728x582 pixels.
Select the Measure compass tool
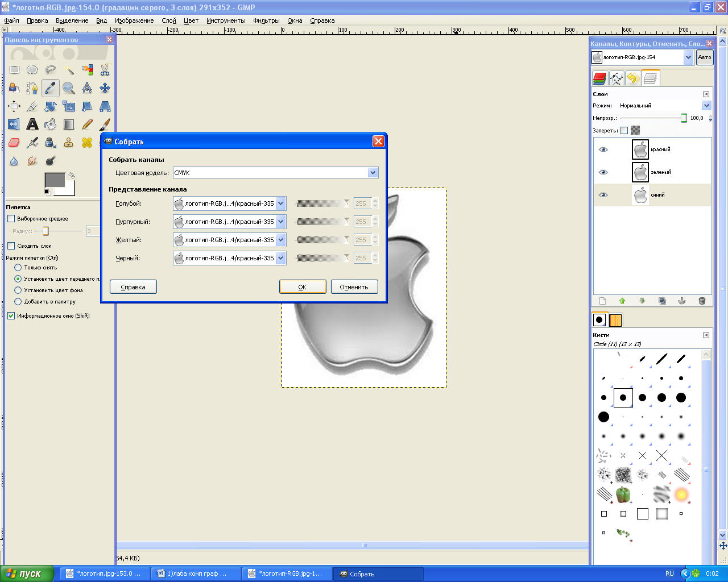pyautogui.click(x=87, y=88)
